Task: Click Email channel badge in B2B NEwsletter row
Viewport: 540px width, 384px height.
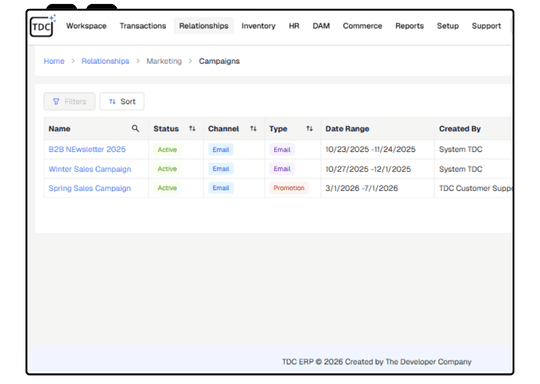Action: 221,149
